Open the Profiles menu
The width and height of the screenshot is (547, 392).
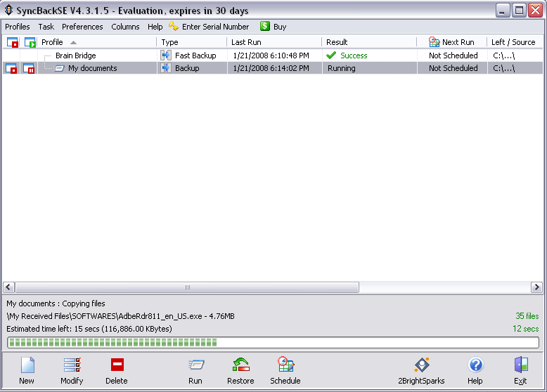[18, 27]
